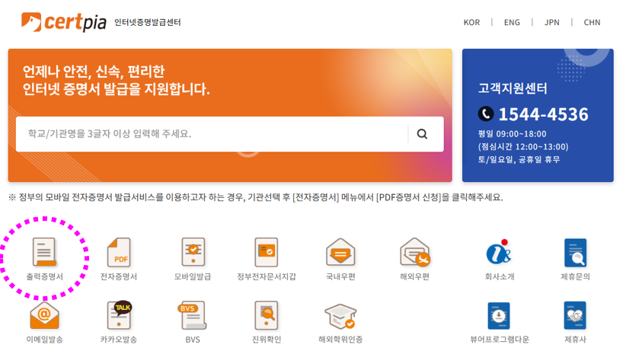Select the 모바일발급 mobile issuance icon

coord(193,252)
